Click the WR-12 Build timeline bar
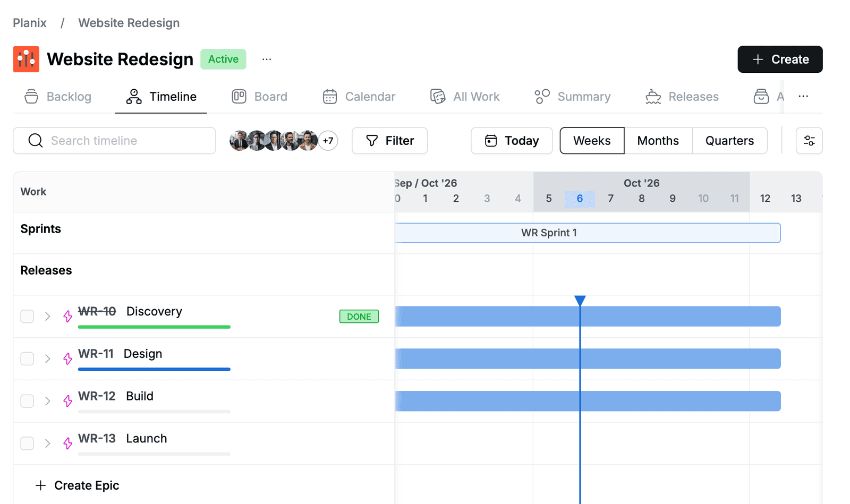 click(x=588, y=401)
